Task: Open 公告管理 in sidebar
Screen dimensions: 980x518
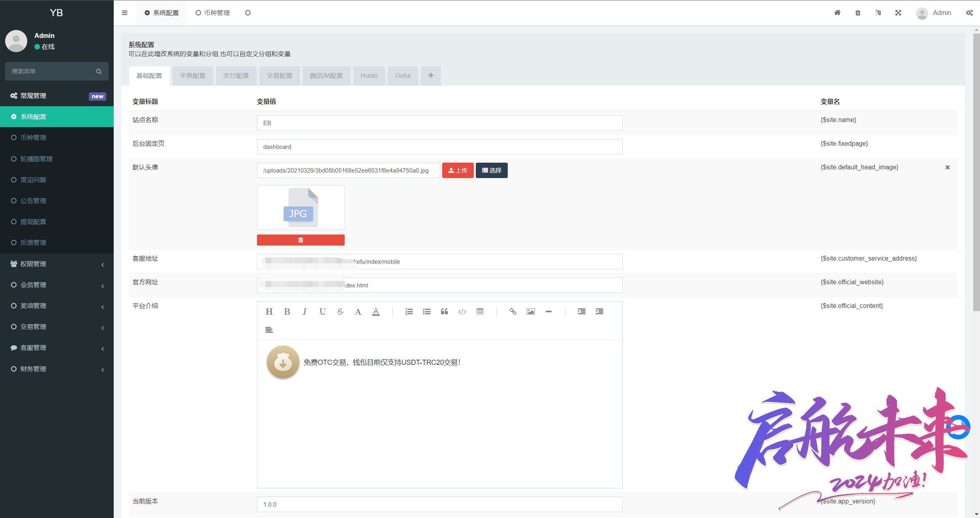Action: (x=57, y=201)
